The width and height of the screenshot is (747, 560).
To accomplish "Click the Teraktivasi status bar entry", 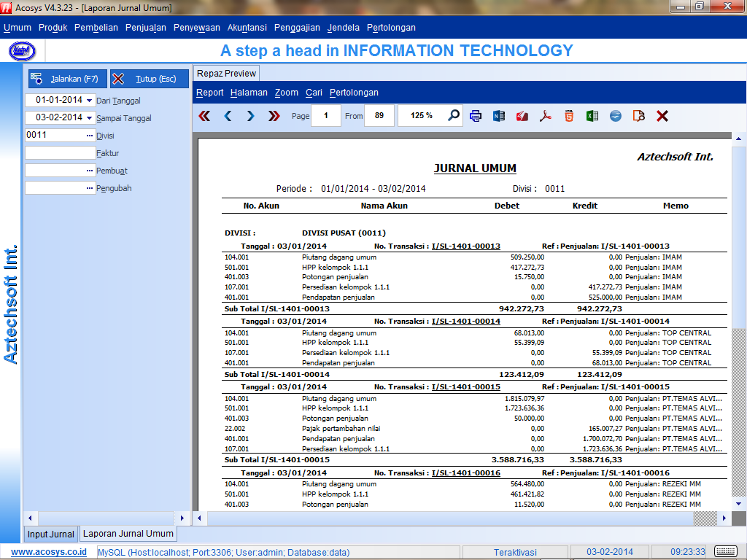I will tap(515, 553).
